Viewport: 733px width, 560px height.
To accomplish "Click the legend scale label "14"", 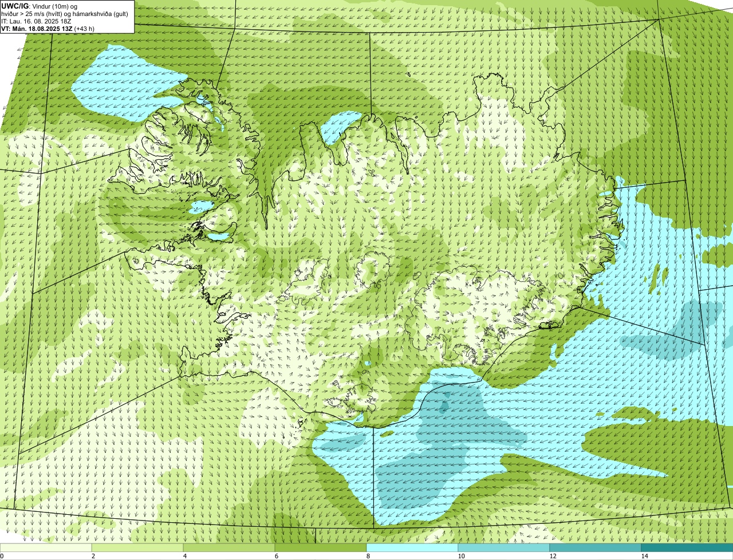I will (644, 556).
